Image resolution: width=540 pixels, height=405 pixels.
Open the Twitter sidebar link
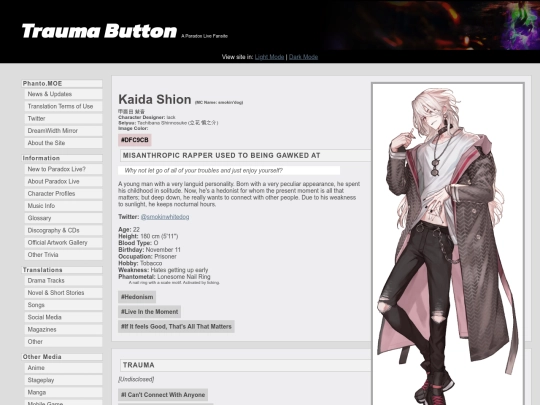63,118
